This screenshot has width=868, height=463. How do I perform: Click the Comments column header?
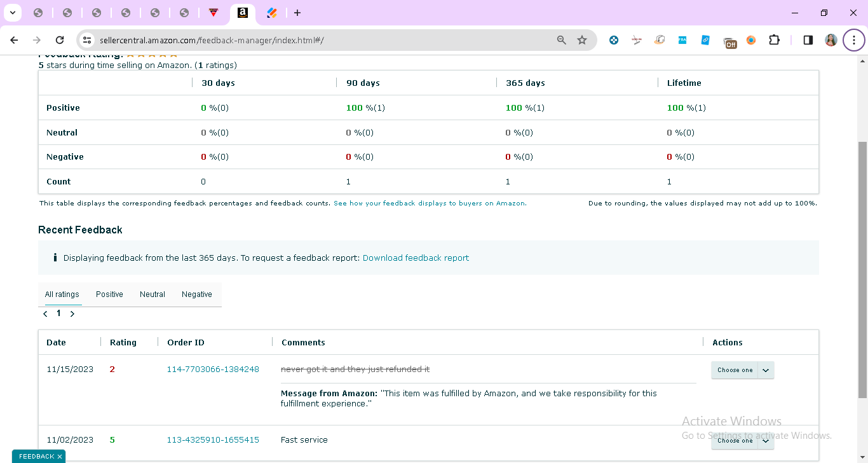point(303,343)
